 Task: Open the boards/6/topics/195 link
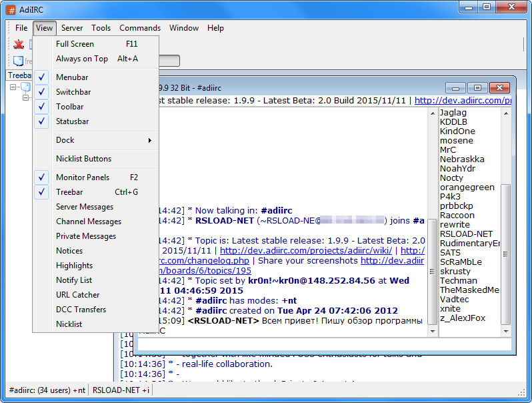[205, 271]
